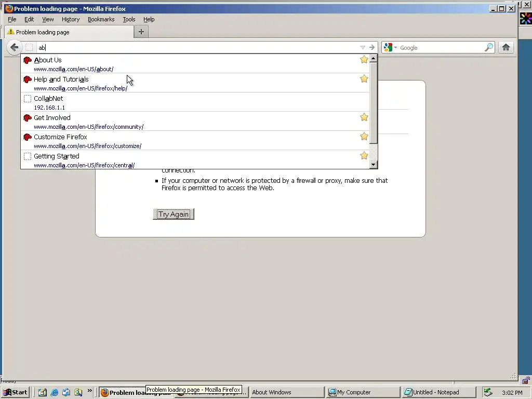Click the network icon in system tray
This screenshot has height=399, width=532.
pyautogui.click(x=488, y=392)
